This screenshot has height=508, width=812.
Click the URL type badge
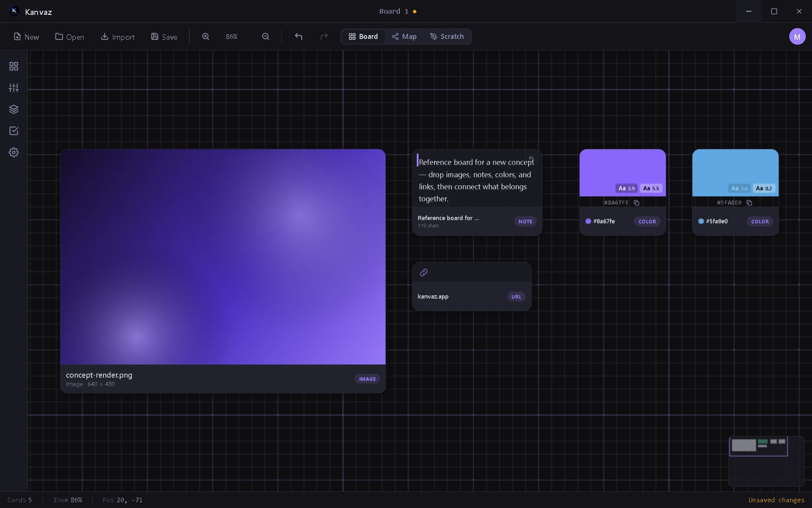point(516,297)
